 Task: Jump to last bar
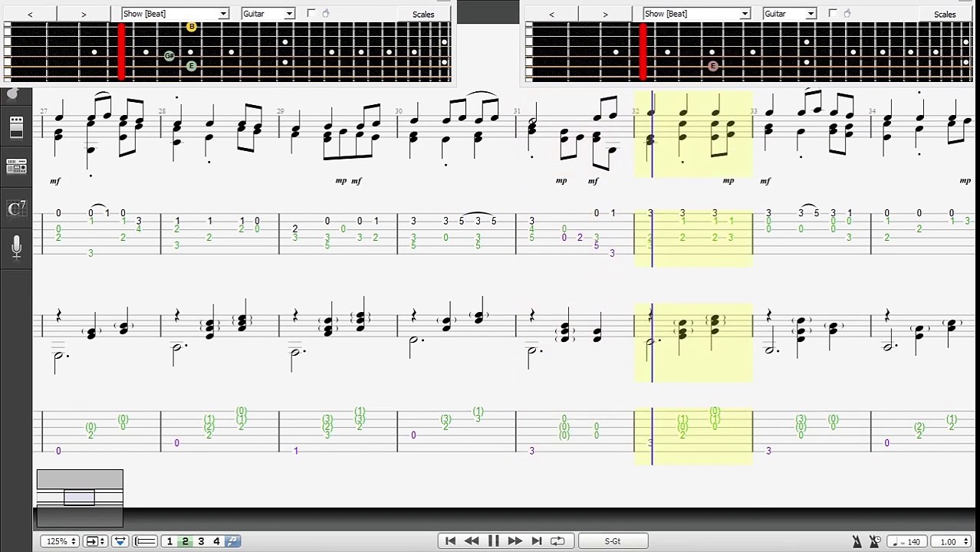[536, 541]
